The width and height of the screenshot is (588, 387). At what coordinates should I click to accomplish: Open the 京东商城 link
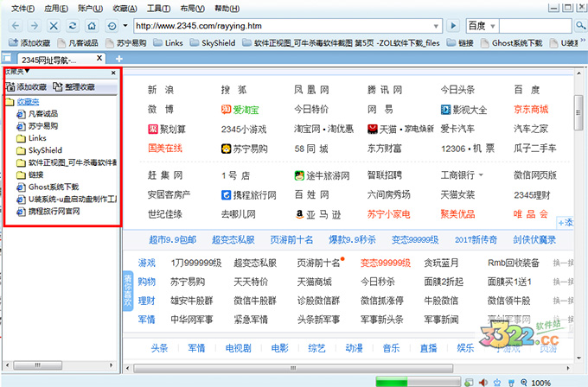[531, 110]
